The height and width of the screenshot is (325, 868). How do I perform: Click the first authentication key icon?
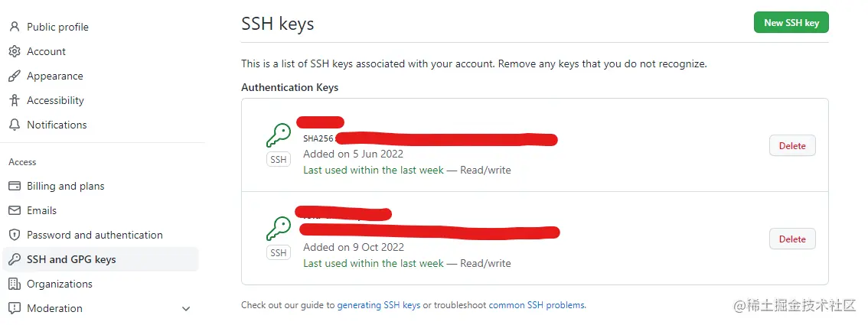coord(278,137)
